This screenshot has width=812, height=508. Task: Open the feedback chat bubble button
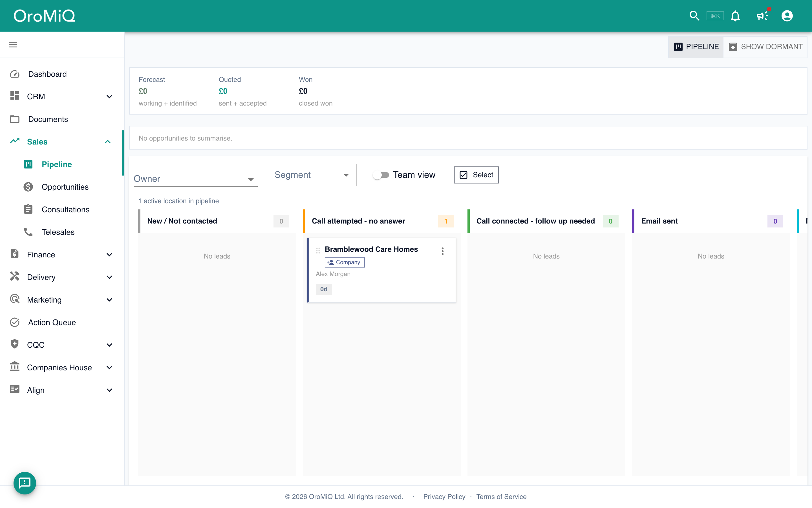click(25, 483)
